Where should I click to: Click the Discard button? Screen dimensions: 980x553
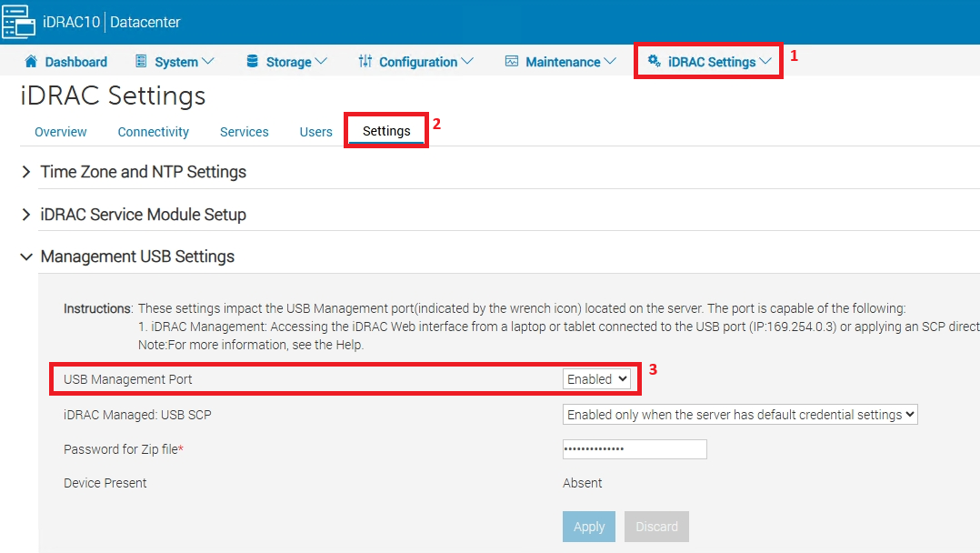656,527
